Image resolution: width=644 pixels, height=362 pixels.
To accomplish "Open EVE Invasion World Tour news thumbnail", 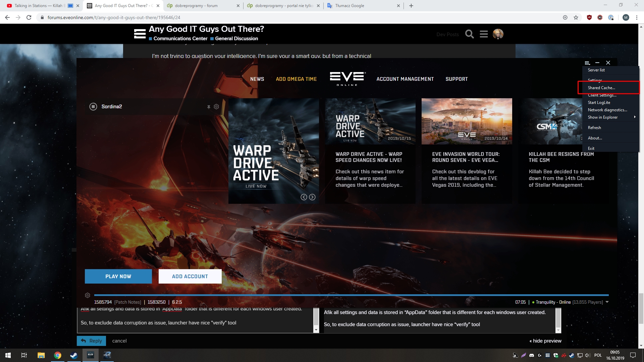I will [x=467, y=121].
